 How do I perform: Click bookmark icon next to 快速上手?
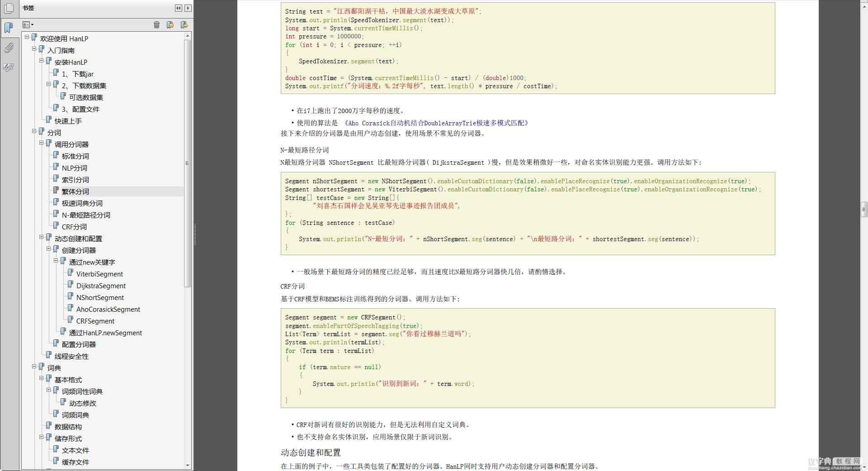click(x=49, y=120)
